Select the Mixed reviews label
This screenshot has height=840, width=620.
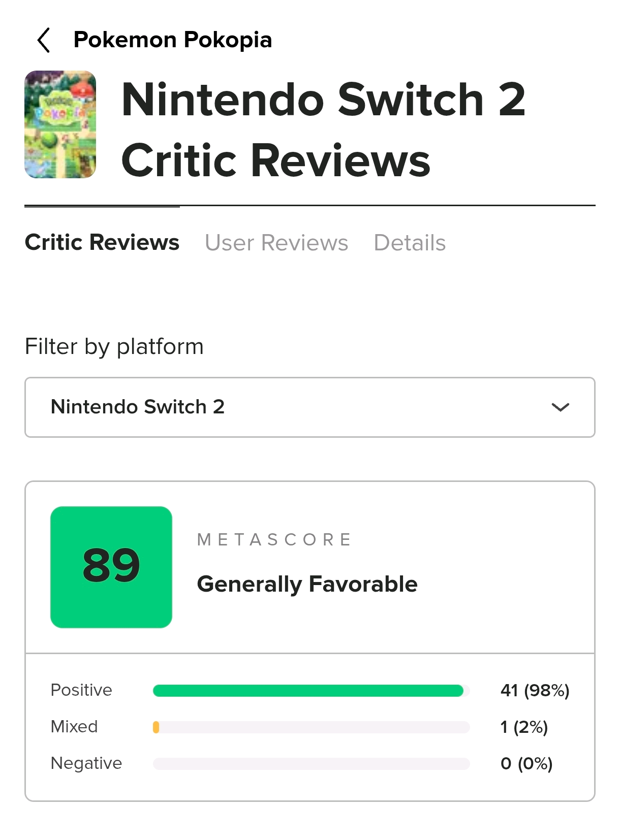pyautogui.click(x=74, y=727)
